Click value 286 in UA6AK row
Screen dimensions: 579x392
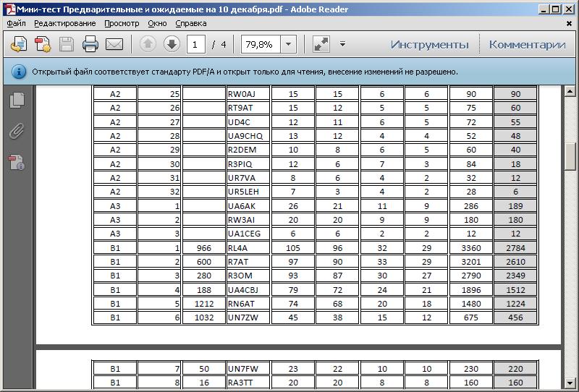click(x=471, y=206)
